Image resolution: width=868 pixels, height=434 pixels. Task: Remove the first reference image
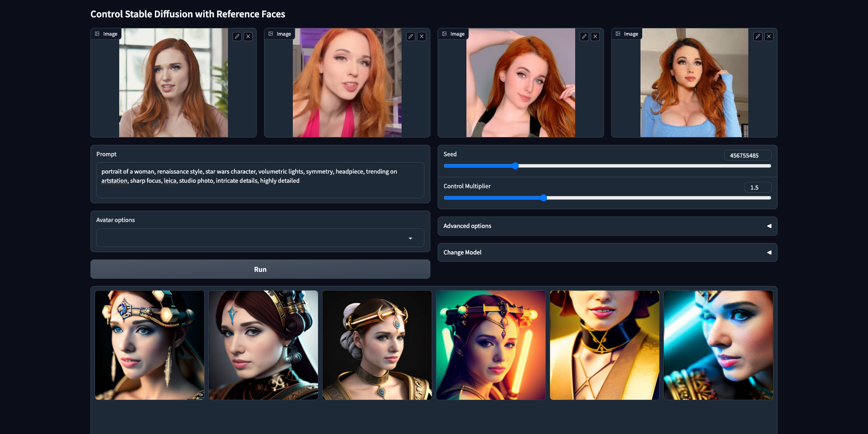248,37
